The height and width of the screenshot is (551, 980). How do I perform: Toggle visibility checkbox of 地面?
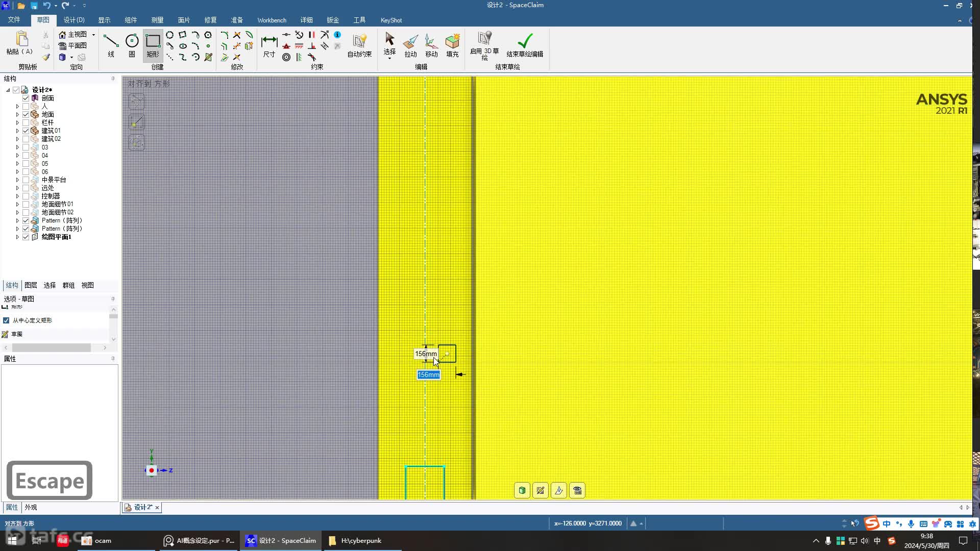26,114
